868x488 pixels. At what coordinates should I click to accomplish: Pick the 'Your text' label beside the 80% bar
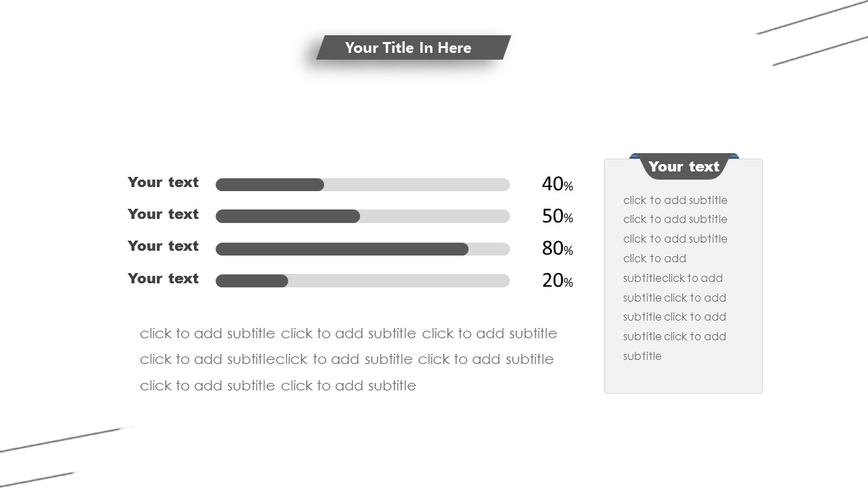[x=163, y=246]
